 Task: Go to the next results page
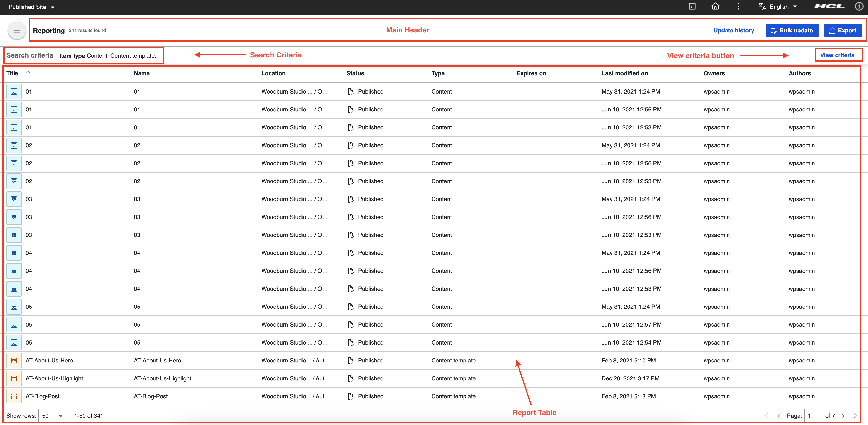(x=843, y=416)
